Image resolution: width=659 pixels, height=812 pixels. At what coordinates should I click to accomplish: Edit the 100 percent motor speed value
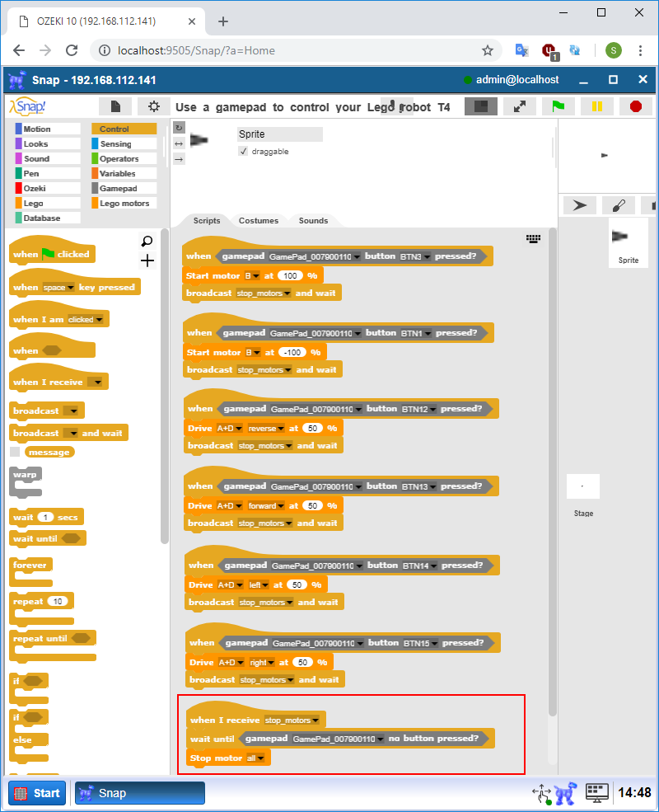(290, 275)
